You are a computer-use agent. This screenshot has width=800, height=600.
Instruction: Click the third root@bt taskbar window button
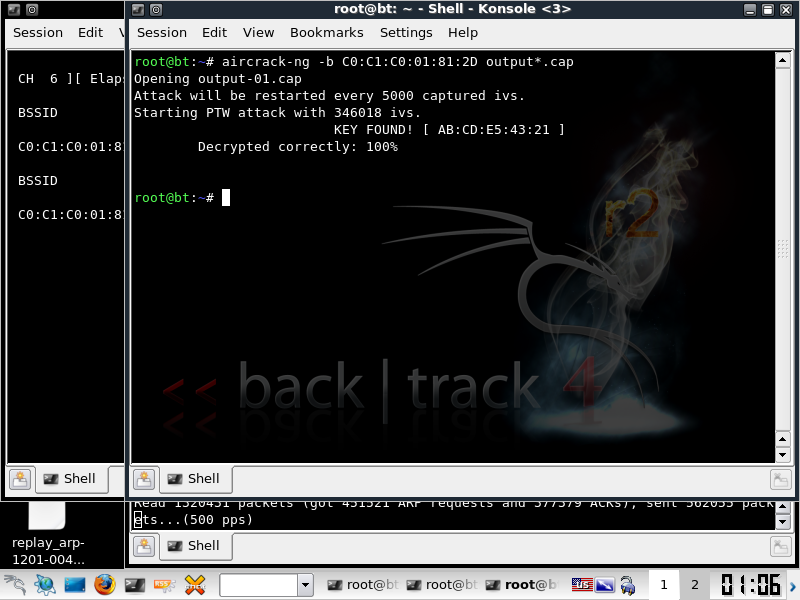click(x=522, y=585)
